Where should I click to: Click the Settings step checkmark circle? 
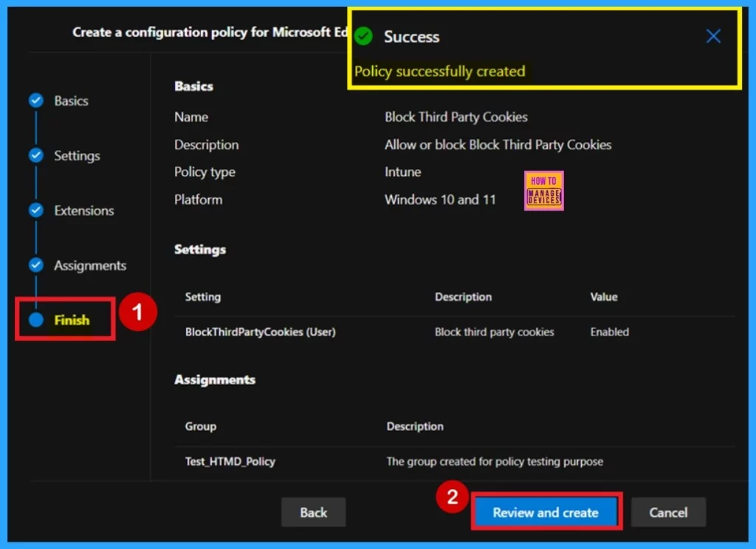pos(36,155)
